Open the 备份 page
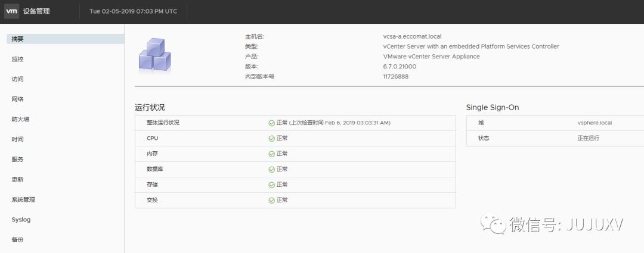 tap(18, 240)
